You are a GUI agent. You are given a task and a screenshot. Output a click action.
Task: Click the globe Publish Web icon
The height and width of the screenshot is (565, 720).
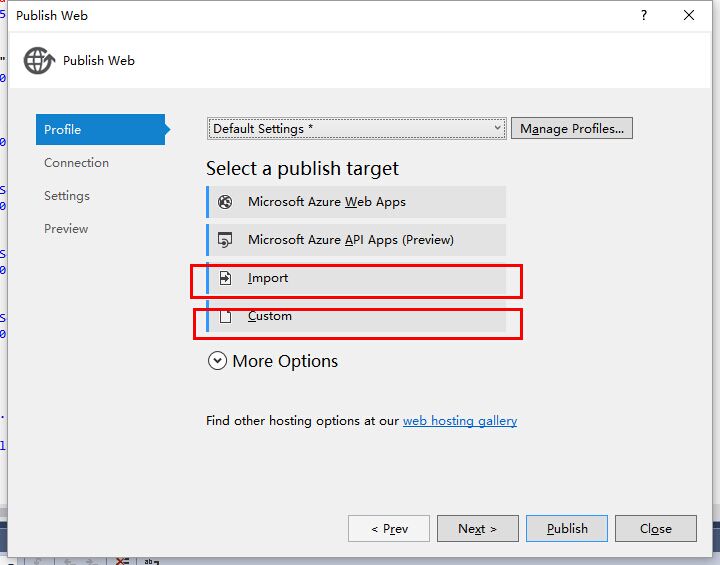[38, 60]
